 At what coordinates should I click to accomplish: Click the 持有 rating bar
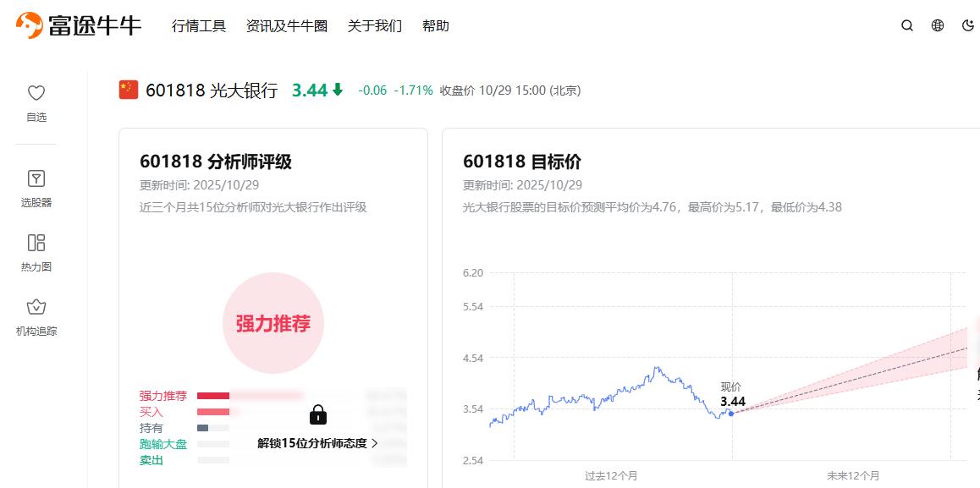(202, 428)
